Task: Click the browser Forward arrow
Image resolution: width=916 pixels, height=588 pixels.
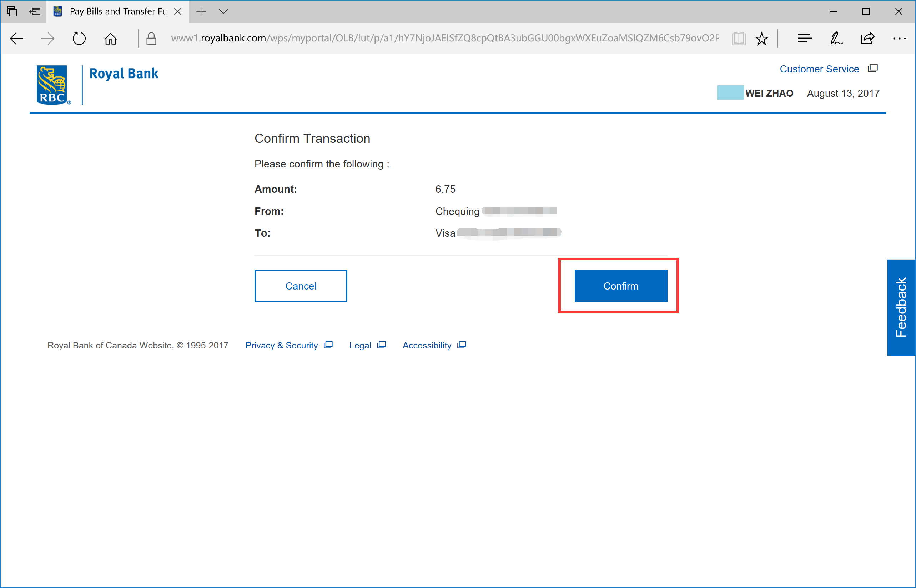Action: click(x=48, y=39)
